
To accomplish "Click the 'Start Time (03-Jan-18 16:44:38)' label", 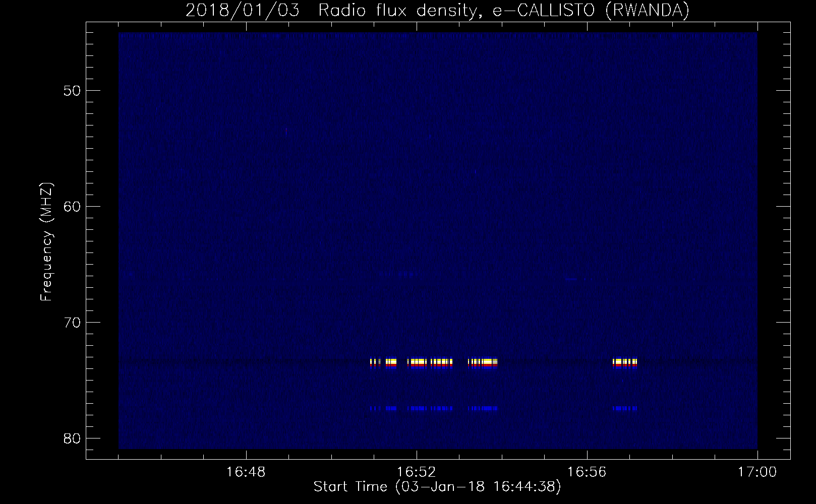I will 437,487.
